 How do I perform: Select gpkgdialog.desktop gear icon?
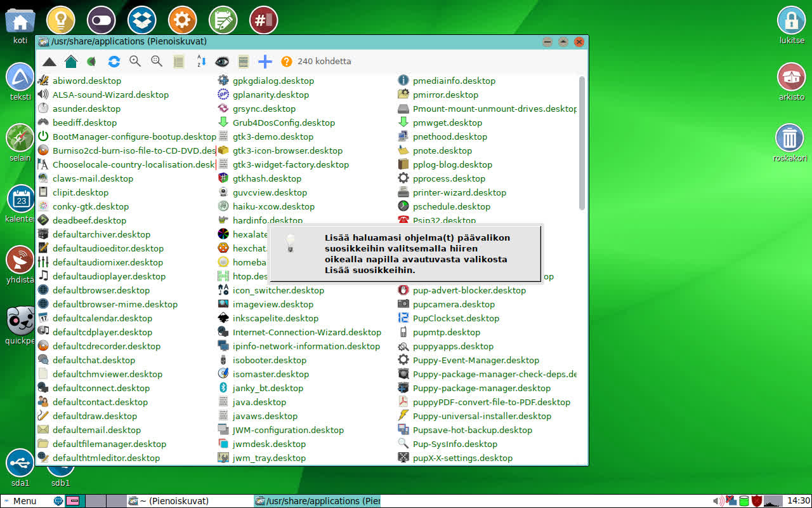(x=223, y=81)
